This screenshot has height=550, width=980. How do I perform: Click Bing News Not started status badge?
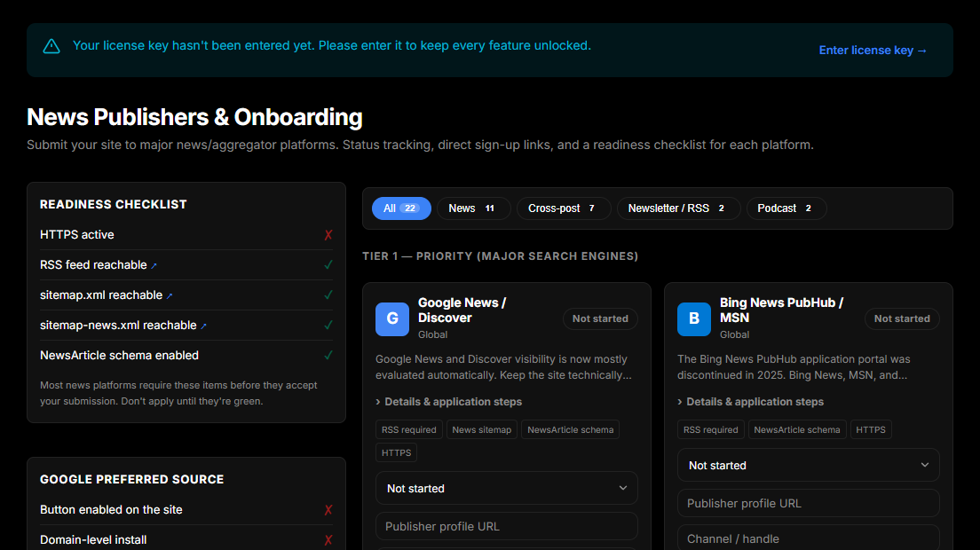[x=902, y=318]
